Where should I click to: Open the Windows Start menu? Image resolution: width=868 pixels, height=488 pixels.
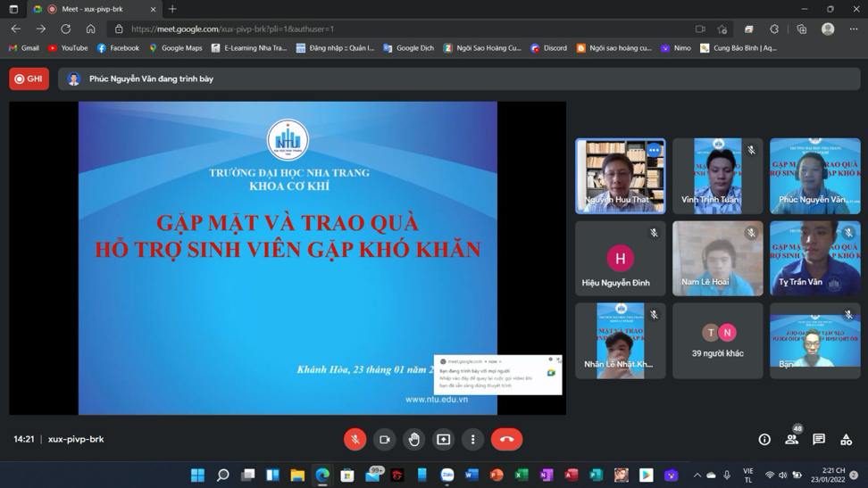point(197,475)
